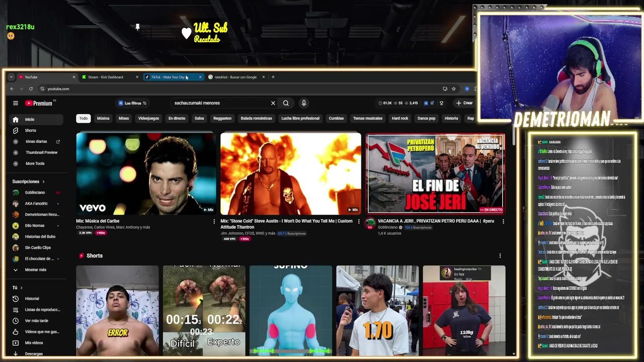Select the Temas musicales chip
Viewport: 644px width, 362px height.
(368, 118)
